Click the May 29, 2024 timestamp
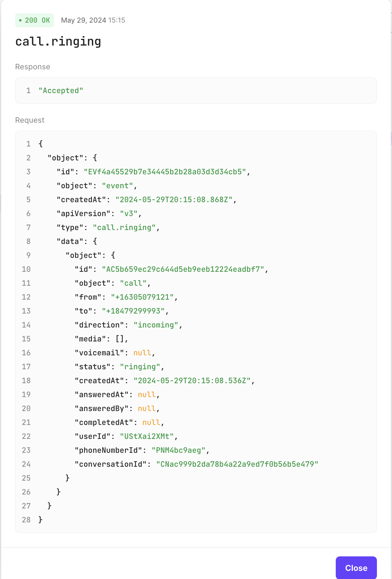 (x=93, y=20)
